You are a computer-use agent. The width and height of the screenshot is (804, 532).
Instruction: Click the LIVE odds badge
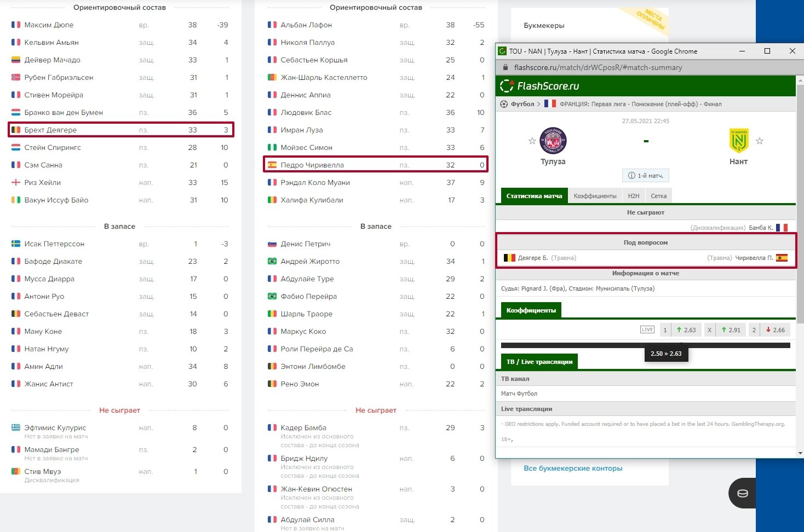tap(647, 329)
